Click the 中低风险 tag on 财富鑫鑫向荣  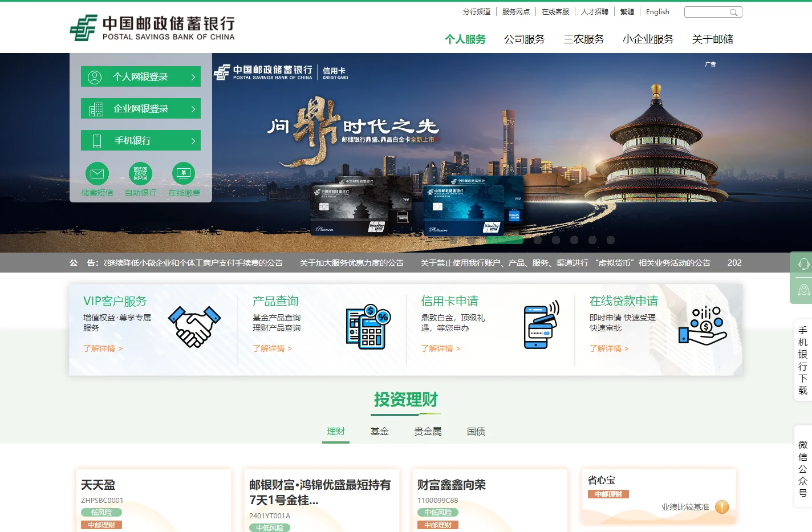point(438,513)
